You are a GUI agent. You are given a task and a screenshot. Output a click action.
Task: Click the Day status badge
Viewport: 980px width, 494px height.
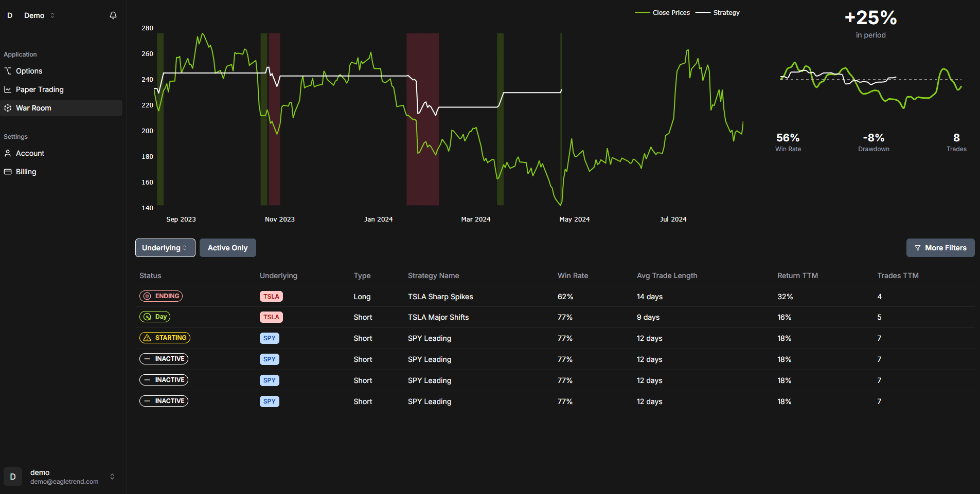pyautogui.click(x=155, y=317)
